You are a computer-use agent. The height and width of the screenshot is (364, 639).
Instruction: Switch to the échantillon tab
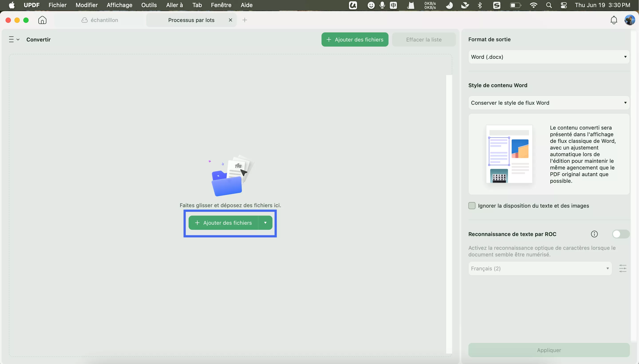[x=100, y=20]
